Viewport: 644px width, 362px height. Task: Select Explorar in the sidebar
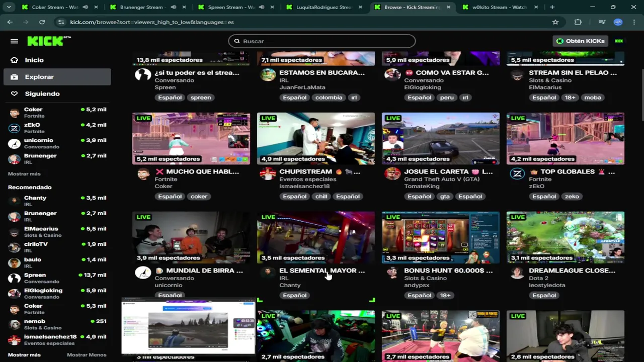pos(57,77)
